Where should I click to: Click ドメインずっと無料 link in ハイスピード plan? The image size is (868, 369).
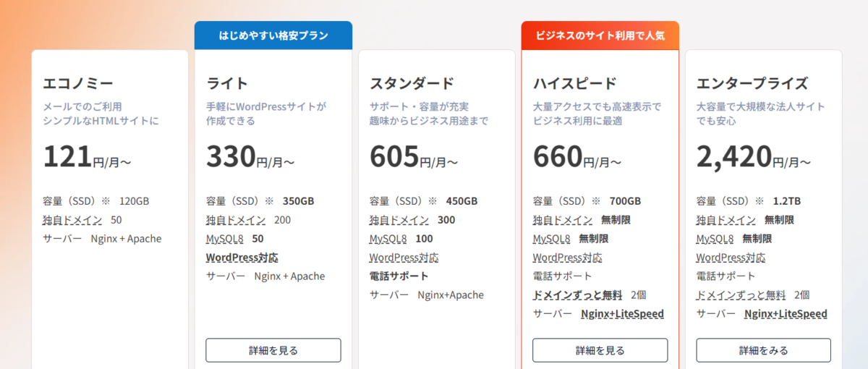click(577, 295)
